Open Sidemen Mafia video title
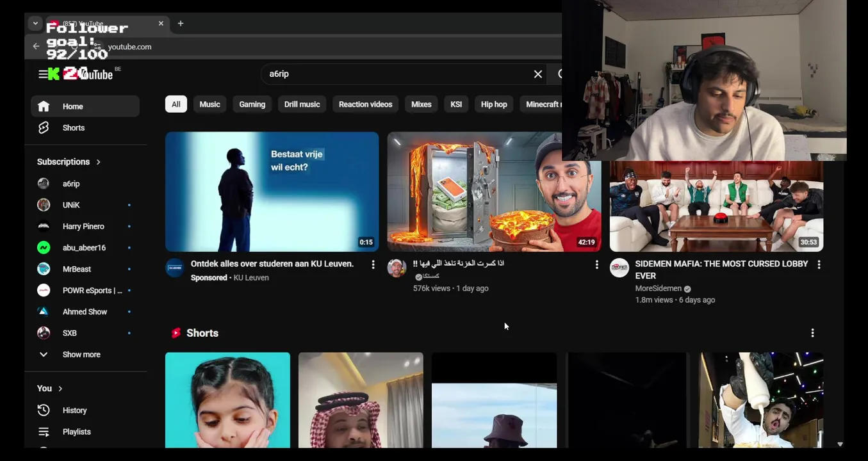 coord(721,270)
